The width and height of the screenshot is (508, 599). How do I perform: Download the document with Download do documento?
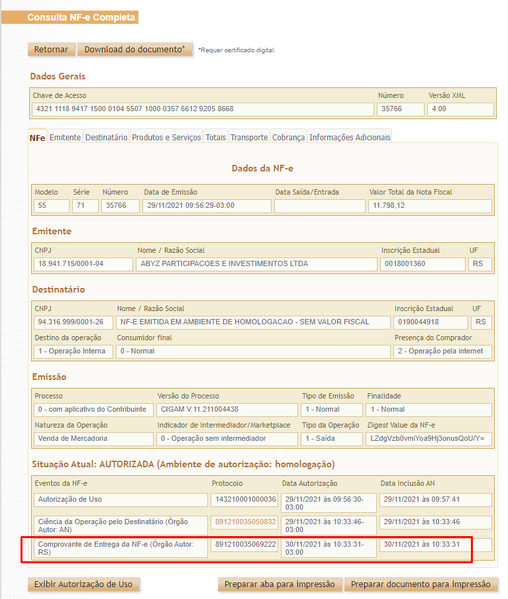pyautogui.click(x=134, y=50)
